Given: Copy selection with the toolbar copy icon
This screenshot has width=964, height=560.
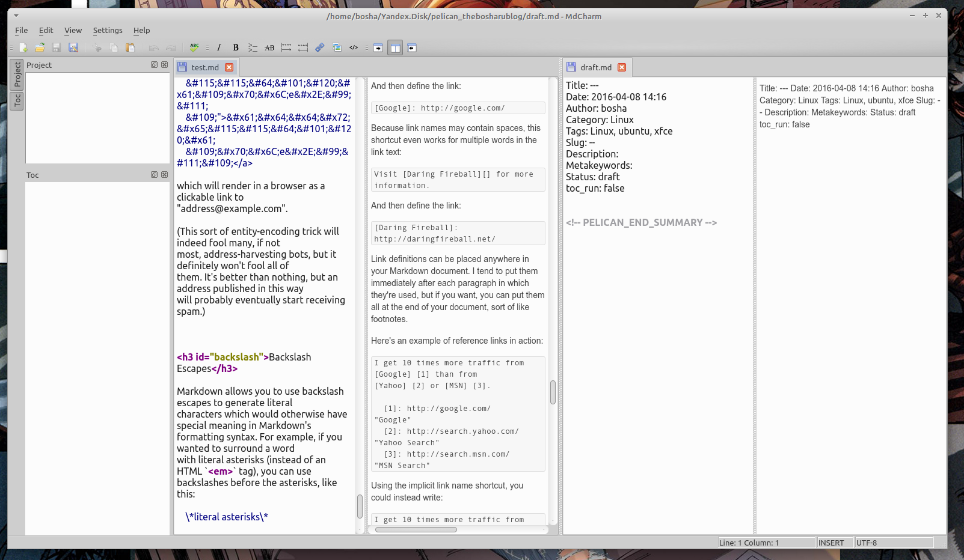Looking at the screenshot, I should [x=114, y=47].
